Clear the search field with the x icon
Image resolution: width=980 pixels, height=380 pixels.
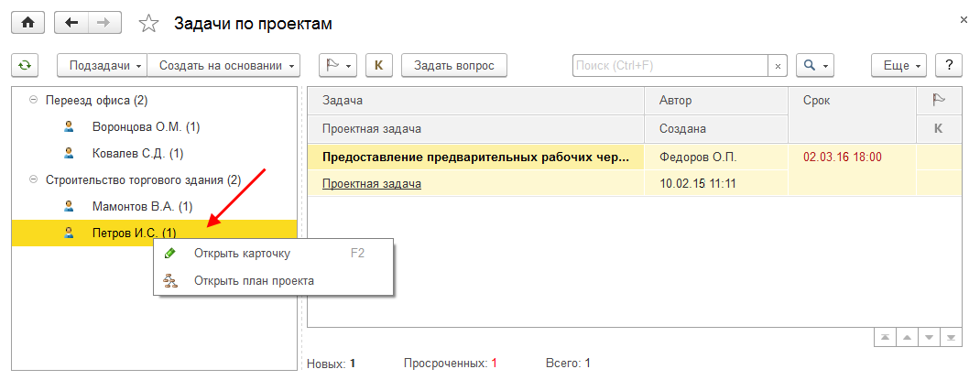coord(779,66)
